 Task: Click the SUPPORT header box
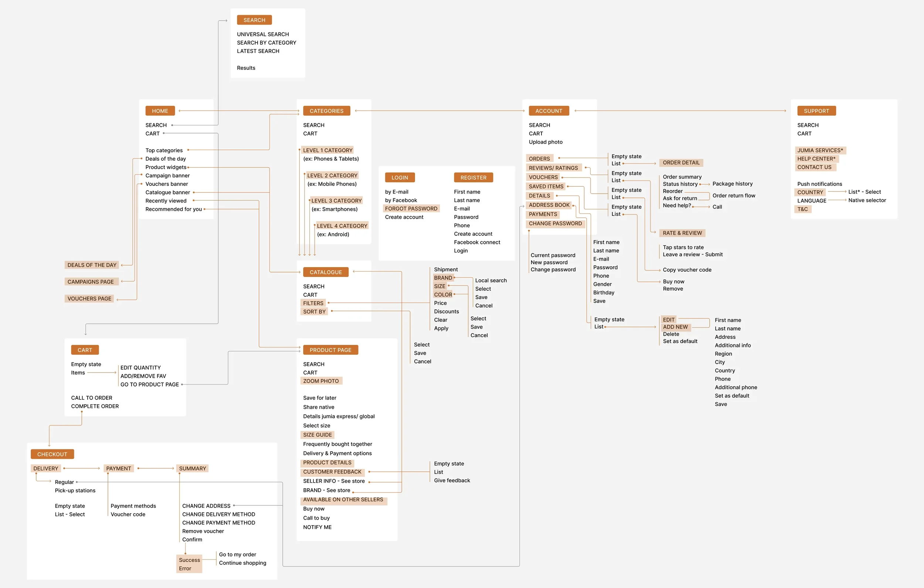[x=816, y=111]
